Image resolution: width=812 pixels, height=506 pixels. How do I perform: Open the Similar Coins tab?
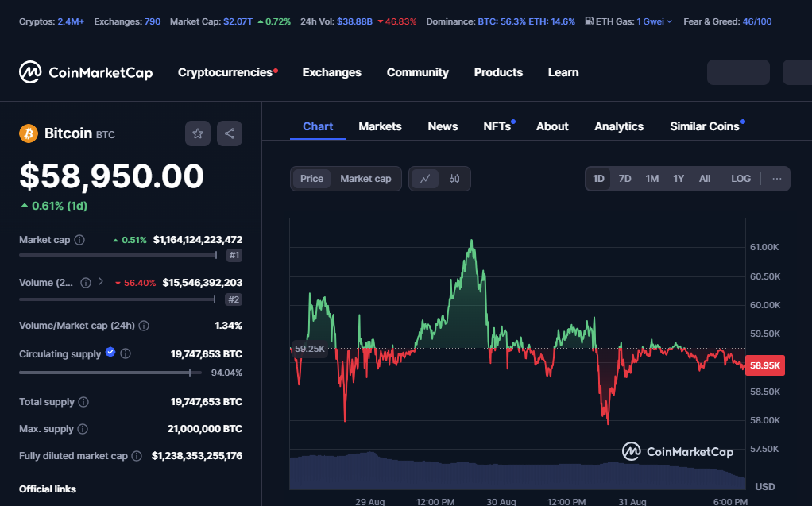pyautogui.click(x=705, y=126)
